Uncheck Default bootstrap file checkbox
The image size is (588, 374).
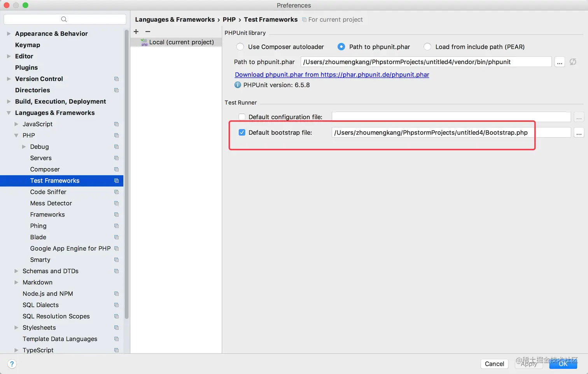click(242, 132)
